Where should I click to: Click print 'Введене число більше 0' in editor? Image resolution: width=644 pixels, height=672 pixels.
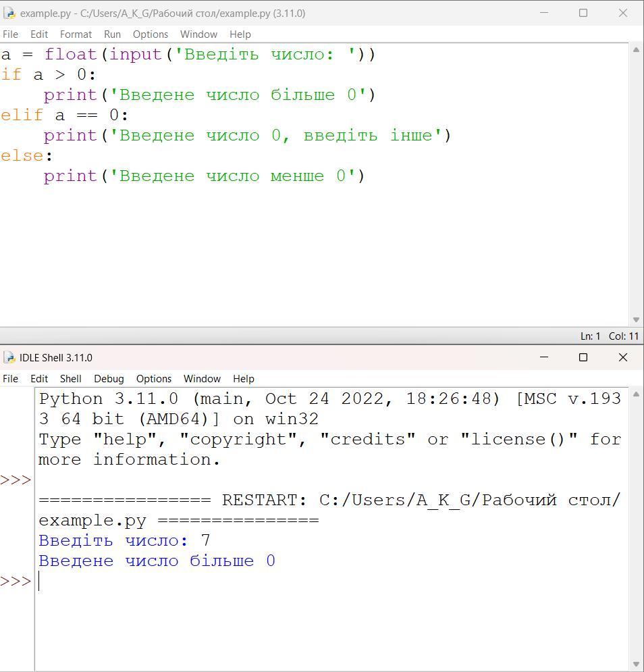(209, 95)
